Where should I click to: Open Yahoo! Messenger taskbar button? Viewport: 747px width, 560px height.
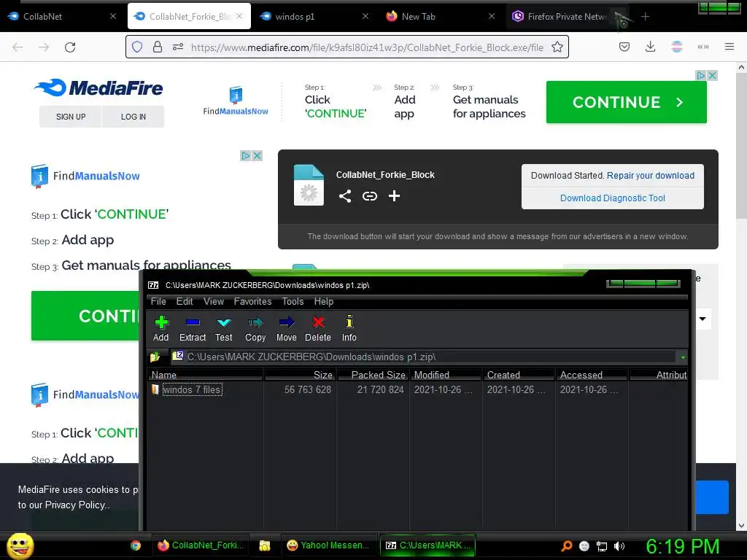click(x=329, y=545)
